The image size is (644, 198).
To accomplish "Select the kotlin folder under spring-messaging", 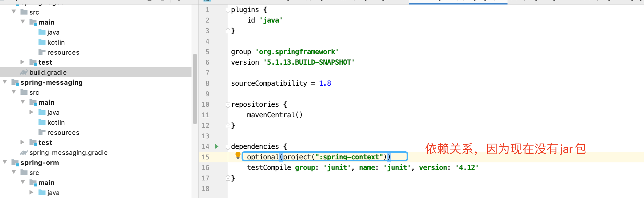I will click(x=96, y=123).
